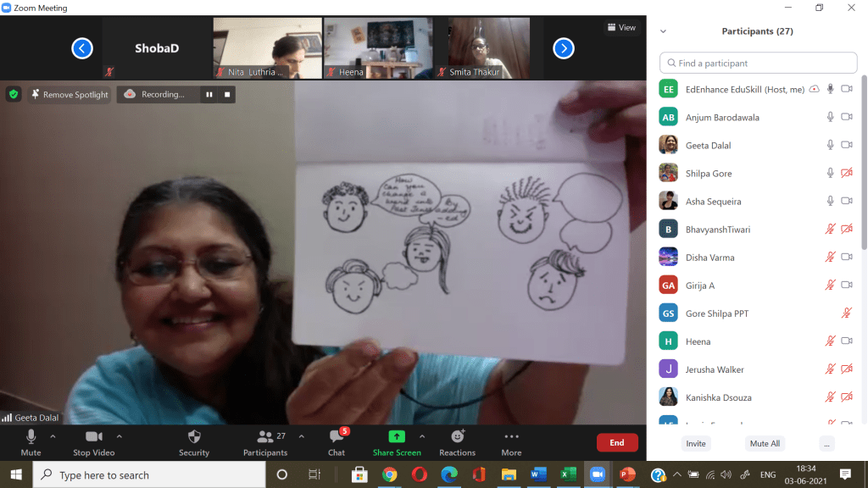
Task: Open the More options icon
Action: [511, 437]
